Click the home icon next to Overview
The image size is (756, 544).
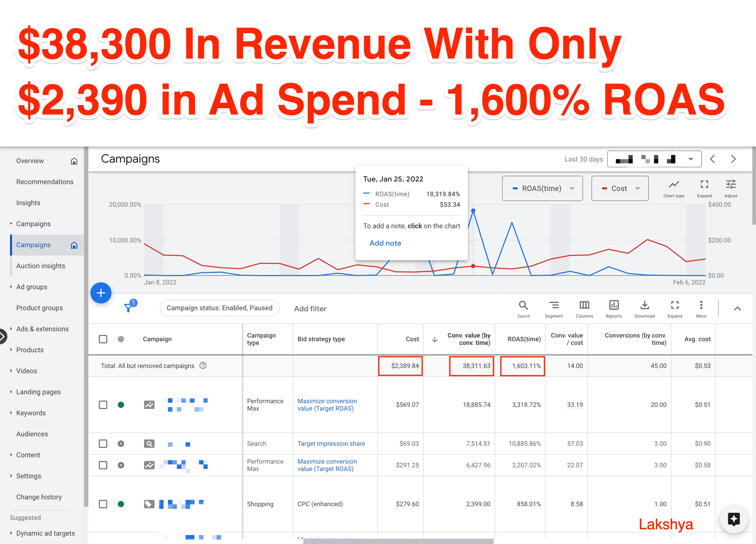pos(74,161)
